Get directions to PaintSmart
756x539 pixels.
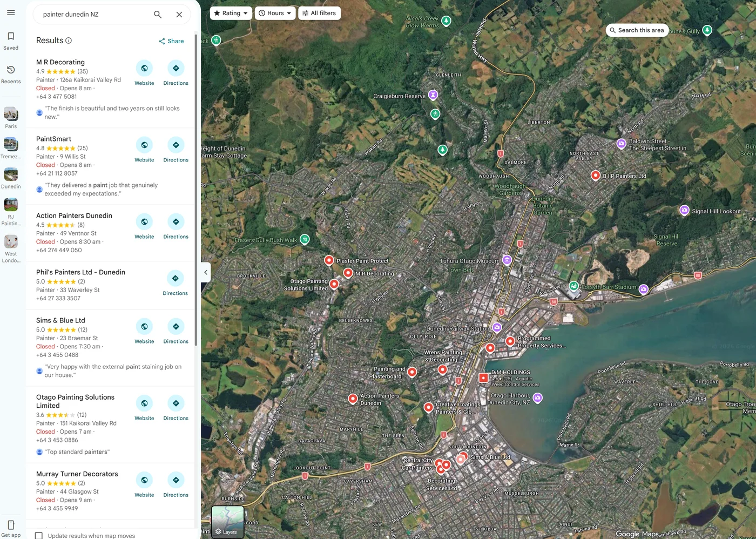(175, 145)
